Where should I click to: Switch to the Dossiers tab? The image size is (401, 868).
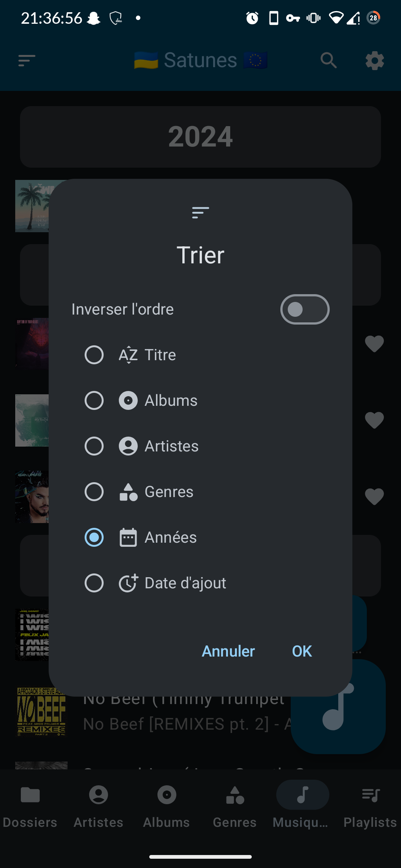pos(30,805)
